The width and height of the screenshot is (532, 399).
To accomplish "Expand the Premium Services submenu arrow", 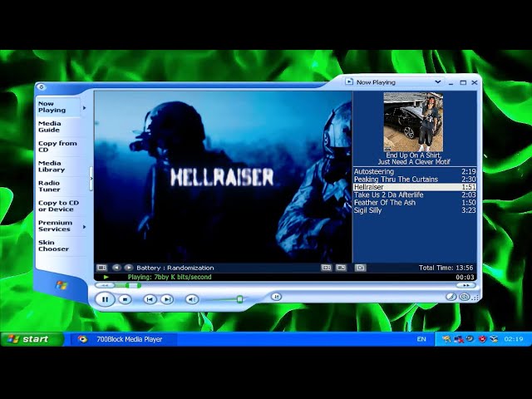I will pyautogui.click(x=85, y=226).
